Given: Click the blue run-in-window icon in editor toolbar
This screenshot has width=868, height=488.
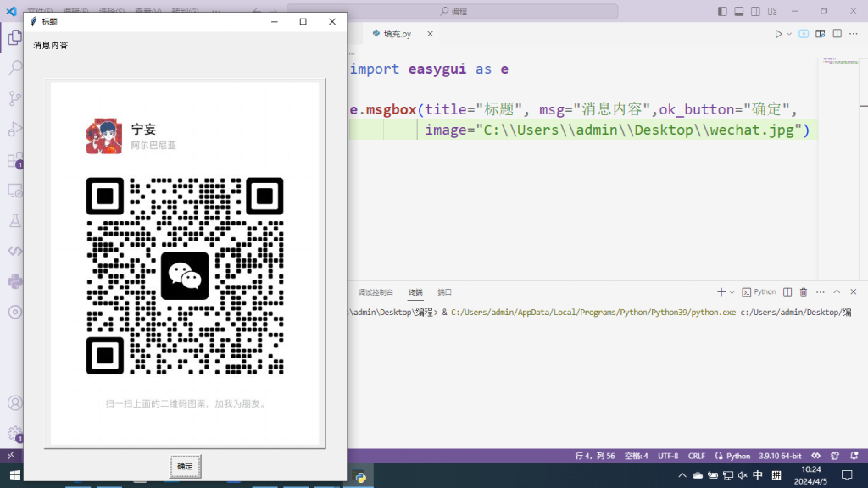Looking at the screenshot, I should pyautogui.click(x=804, y=34).
